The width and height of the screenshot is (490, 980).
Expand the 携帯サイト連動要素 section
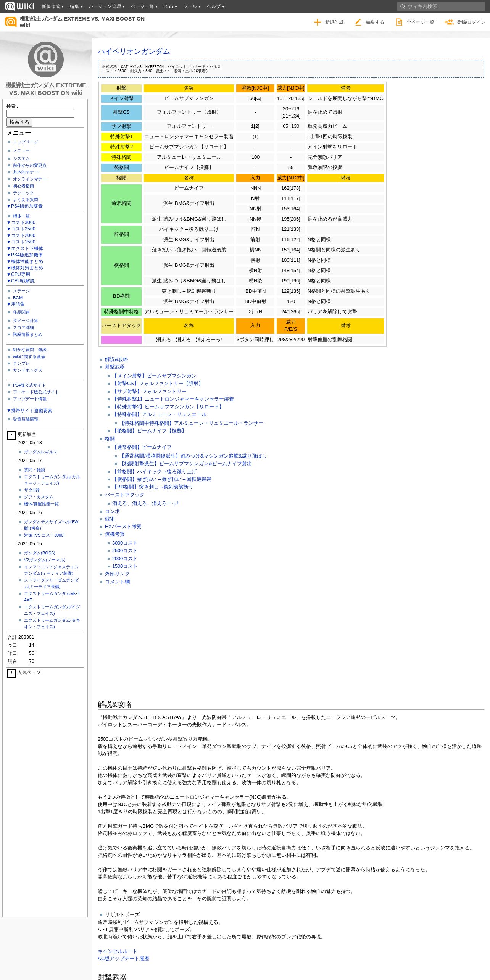[x=30, y=411]
